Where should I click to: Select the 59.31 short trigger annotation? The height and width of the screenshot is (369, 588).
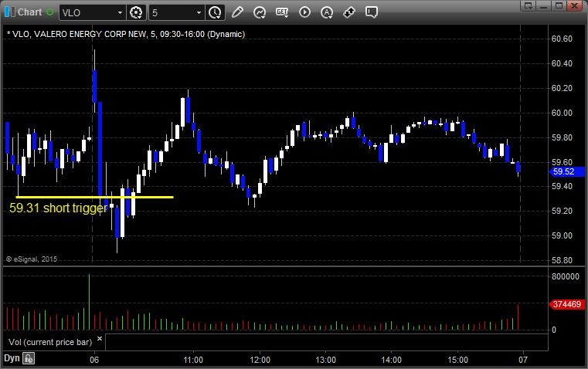click(59, 208)
